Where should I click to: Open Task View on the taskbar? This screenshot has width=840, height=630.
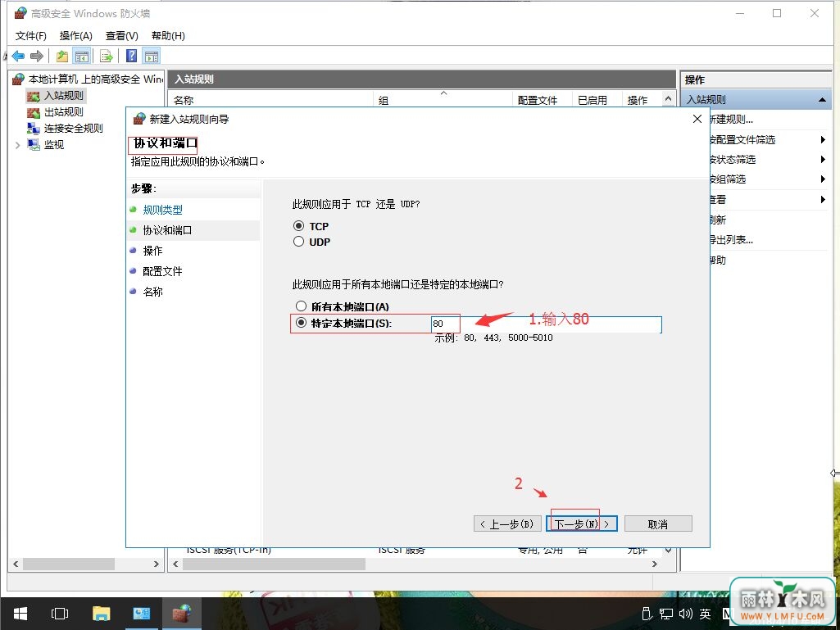(60, 614)
